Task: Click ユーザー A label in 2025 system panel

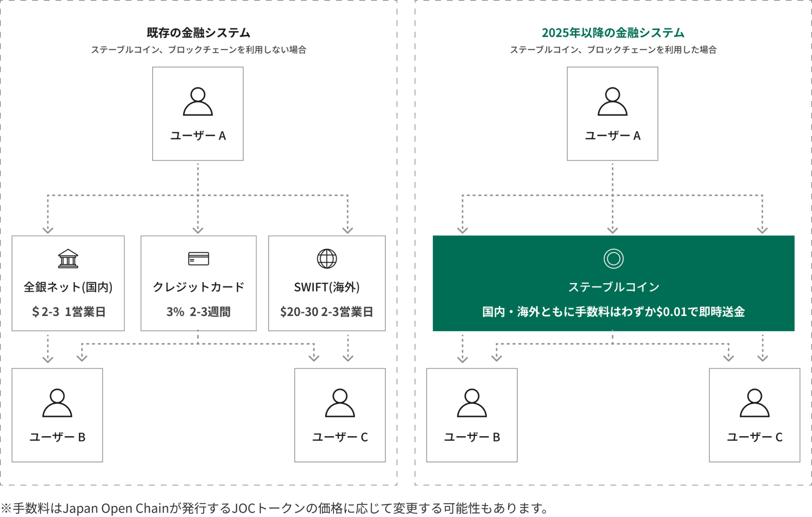Action: coord(612,136)
